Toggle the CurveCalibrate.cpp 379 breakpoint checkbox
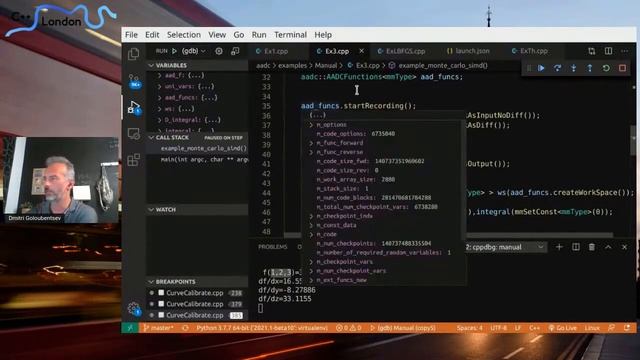The height and width of the screenshot is (360, 640). (161, 304)
